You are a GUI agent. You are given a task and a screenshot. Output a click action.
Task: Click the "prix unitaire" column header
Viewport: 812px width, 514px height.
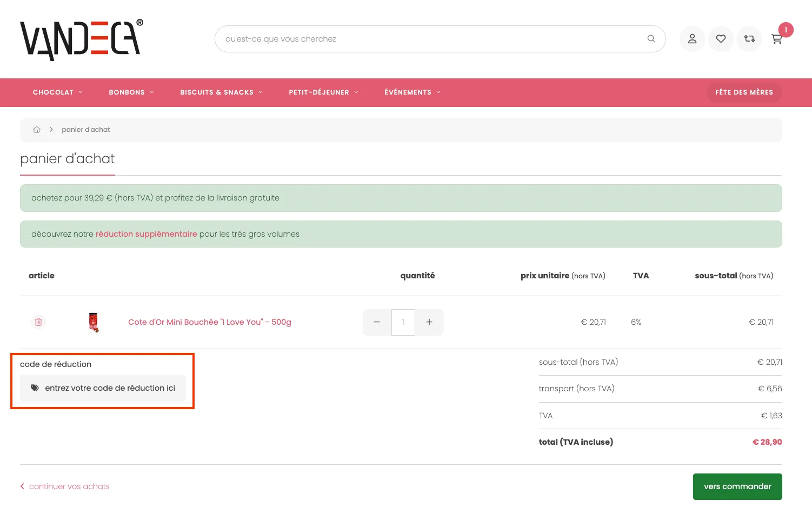click(563, 276)
